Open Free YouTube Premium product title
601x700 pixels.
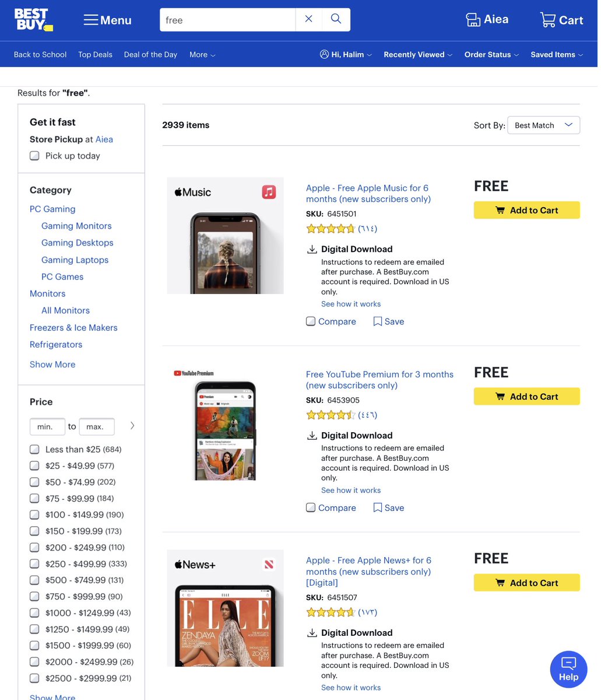pos(379,380)
